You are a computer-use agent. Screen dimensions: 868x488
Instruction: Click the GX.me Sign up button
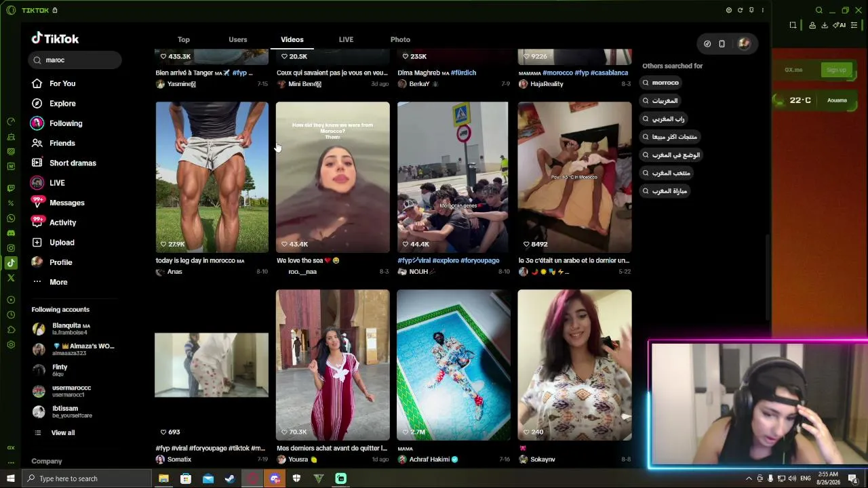coord(836,70)
